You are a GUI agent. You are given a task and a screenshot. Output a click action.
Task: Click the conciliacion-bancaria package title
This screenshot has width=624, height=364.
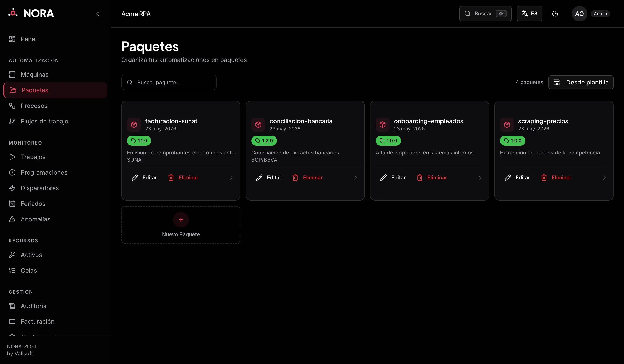pyautogui.click(x=301, y=121)
